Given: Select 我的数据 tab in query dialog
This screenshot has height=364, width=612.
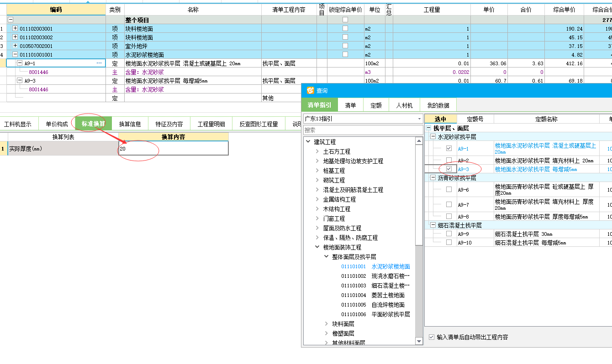Looking at the screenshot, I should click(x=438, y=105).
